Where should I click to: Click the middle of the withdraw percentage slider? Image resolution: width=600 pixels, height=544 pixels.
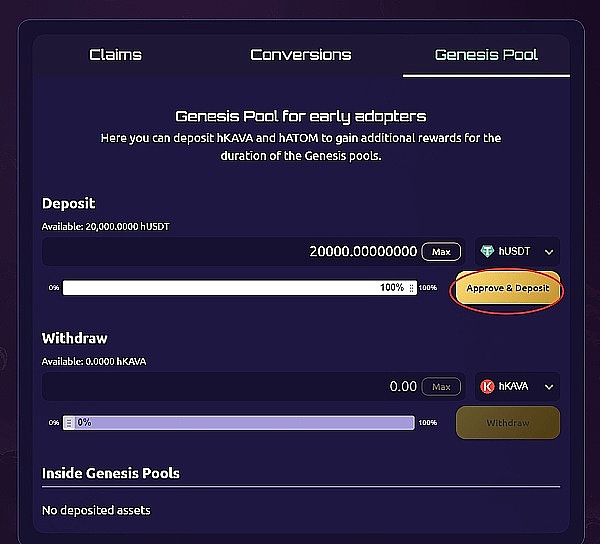240,423
